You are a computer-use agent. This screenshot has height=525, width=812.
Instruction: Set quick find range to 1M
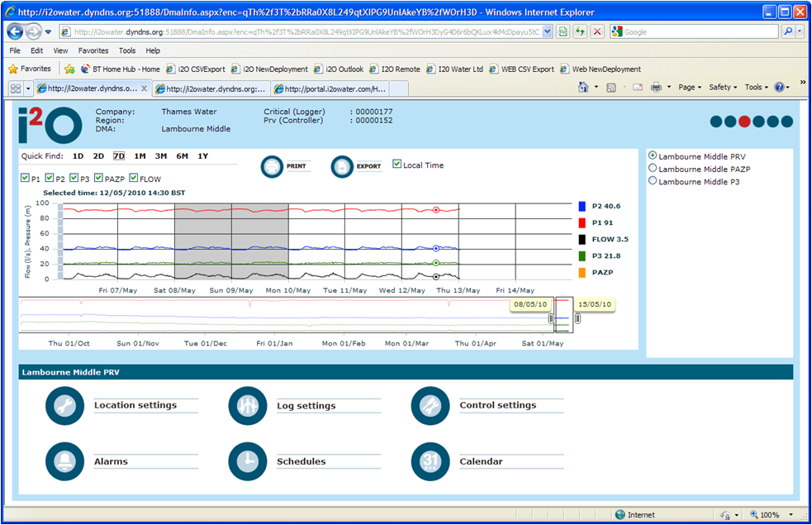pyautogui.click(x=140, y=155)
